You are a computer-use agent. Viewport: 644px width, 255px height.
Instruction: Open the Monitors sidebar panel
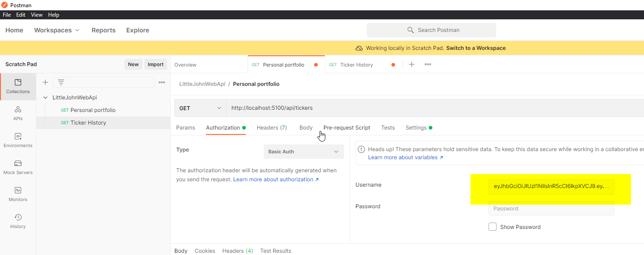(18, 195)
